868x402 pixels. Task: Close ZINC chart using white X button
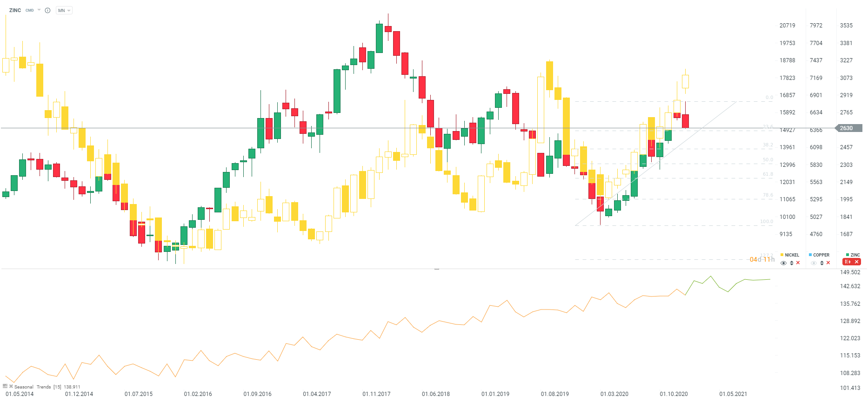click(x=856, y=262)
